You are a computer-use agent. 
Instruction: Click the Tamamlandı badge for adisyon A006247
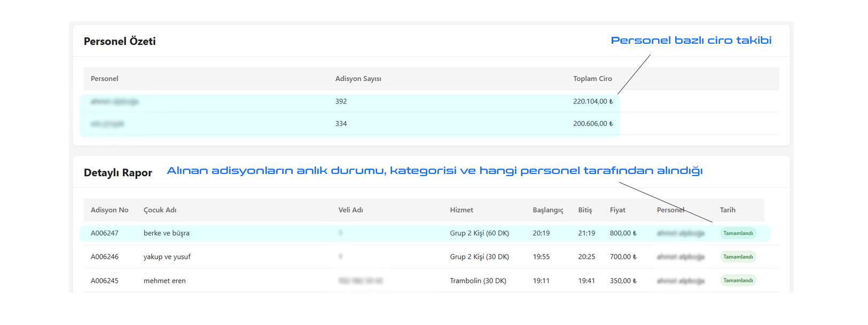click(x=738, y=233)
